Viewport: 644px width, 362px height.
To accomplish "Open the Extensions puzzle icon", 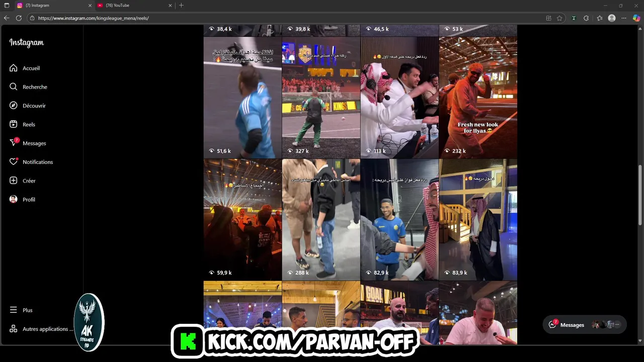I will [586, 18].
